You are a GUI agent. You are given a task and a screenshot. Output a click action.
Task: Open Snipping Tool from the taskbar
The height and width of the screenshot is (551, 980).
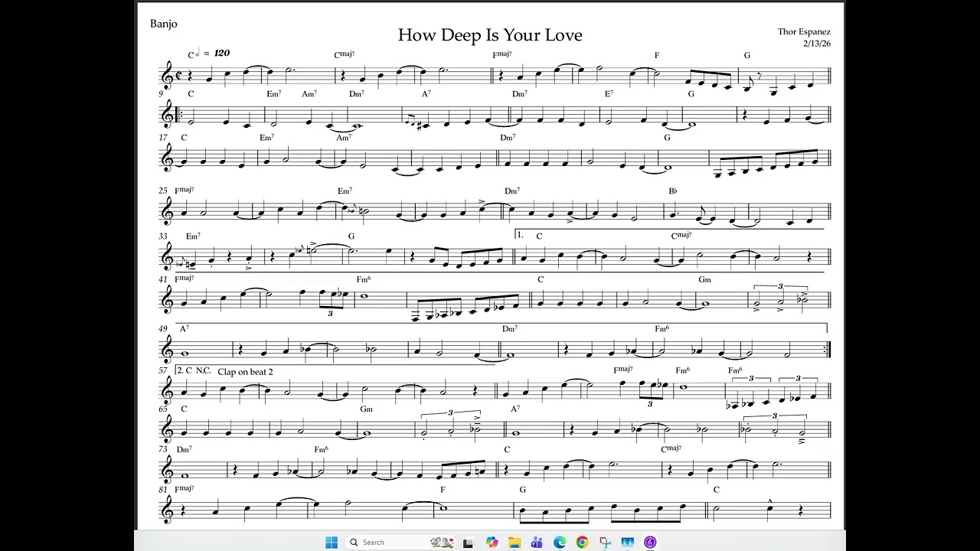[x=605, y=542]
